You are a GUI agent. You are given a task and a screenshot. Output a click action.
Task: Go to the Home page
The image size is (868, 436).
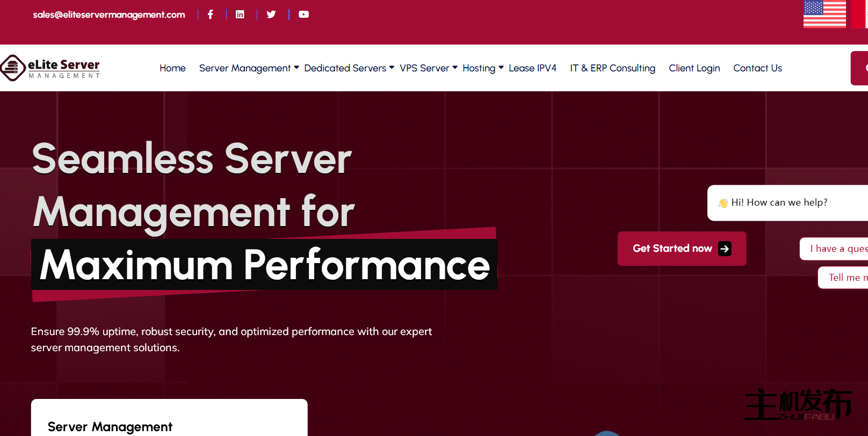(x=172, y=68)
